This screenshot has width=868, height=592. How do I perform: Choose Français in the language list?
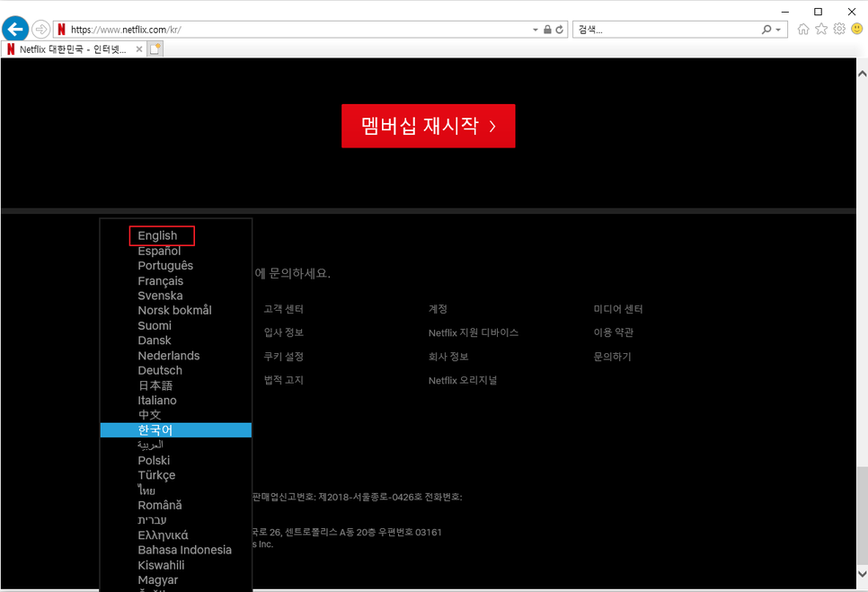(x=160, y=280)
